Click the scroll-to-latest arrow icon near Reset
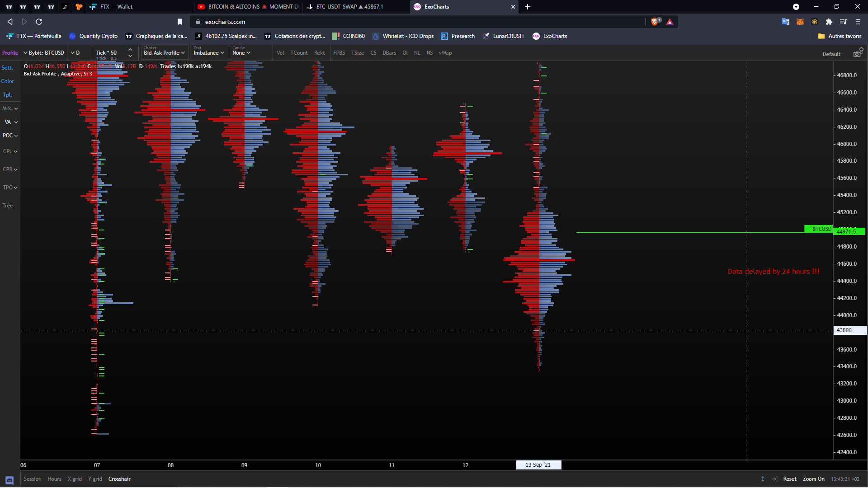The height and width of the screenshot is (488, 868). [774, 479]
